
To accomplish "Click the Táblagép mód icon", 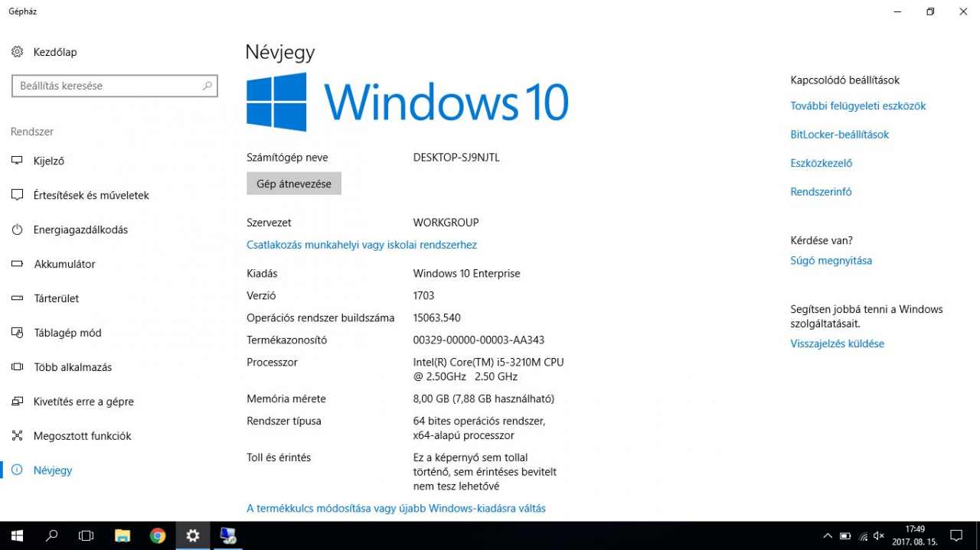I will pyautogui.click(x=18, y=333).
